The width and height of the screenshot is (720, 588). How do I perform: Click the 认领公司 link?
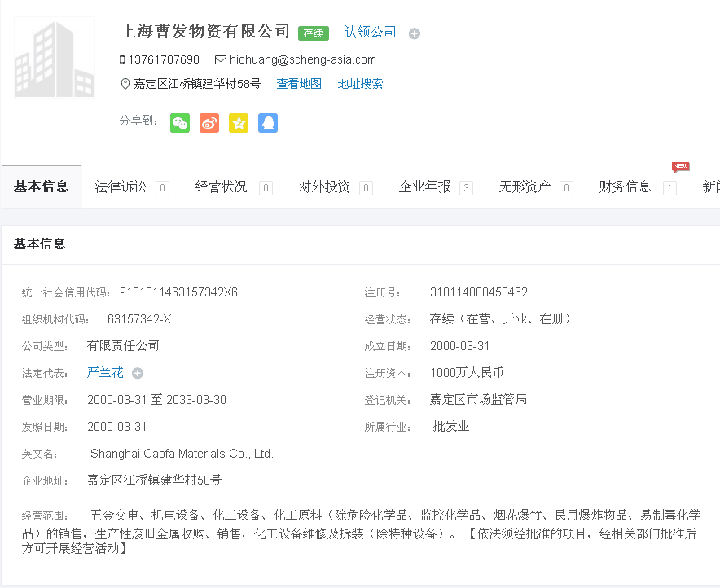point(371,32)
